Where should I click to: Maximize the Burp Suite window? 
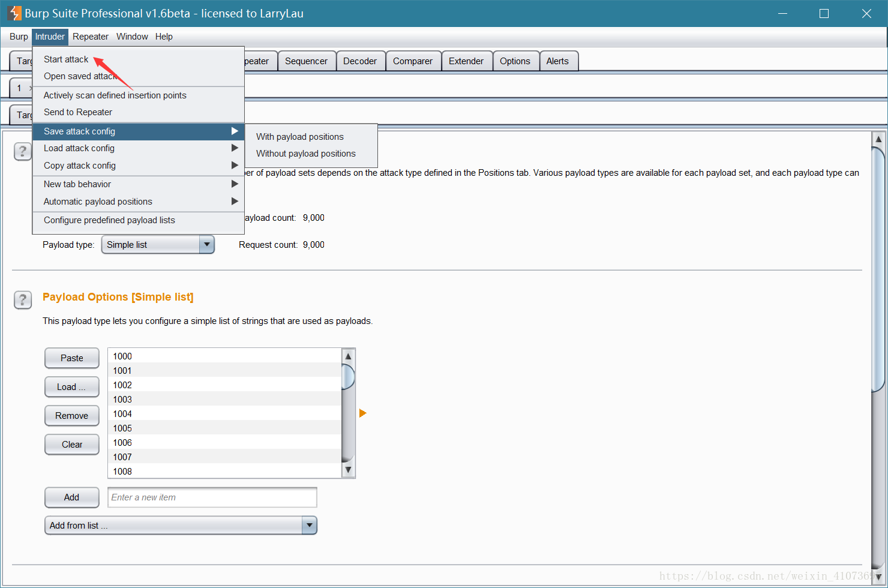pos(824,13)
